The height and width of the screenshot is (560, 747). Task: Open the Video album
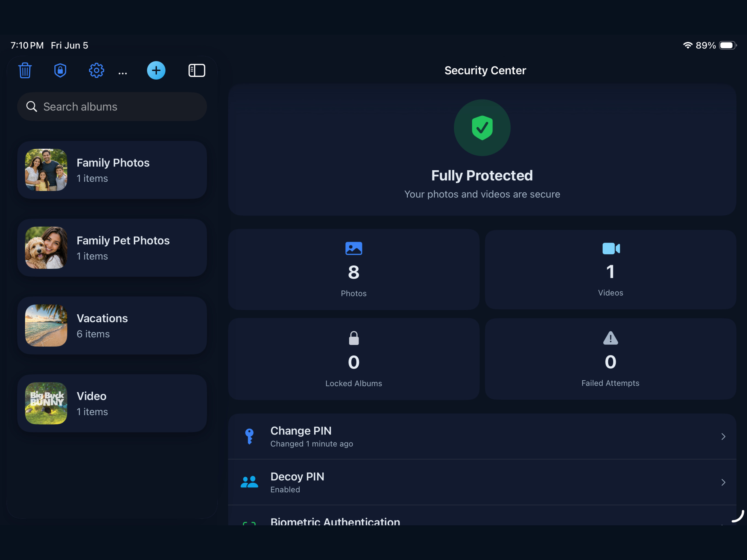(x=112, y=403)
